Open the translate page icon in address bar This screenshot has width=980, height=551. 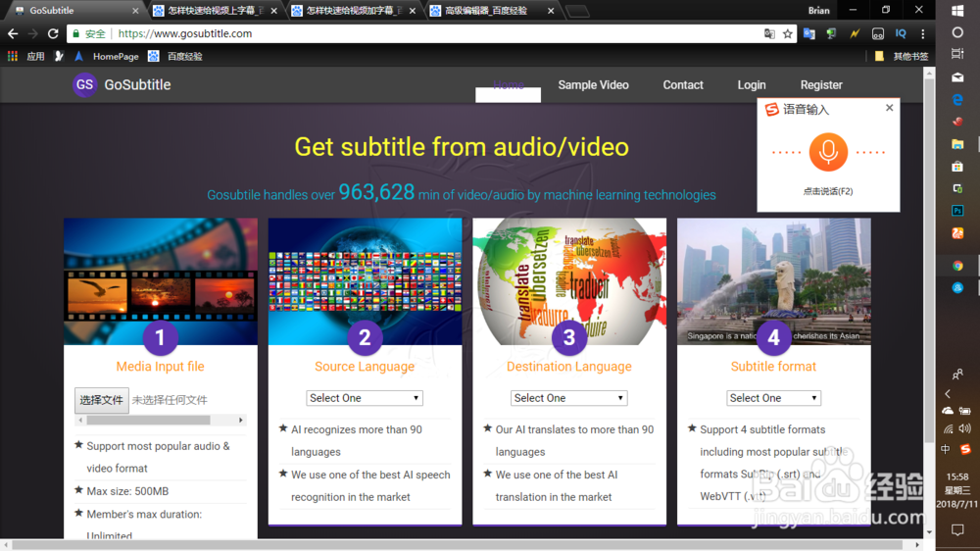769,33
